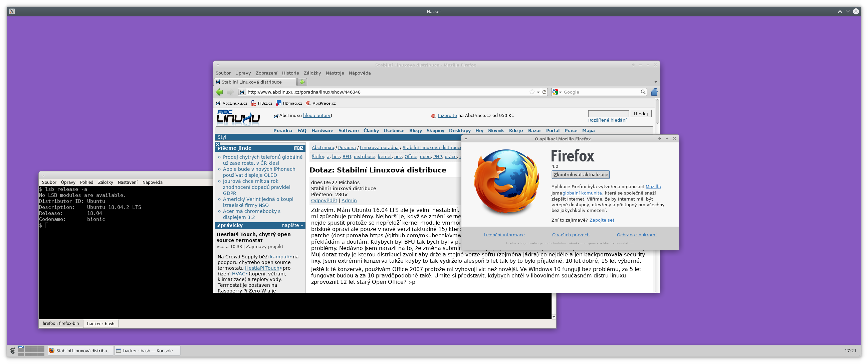Open the Konsole window menu arrow in title bar
Viewport: 868px width, 364px height.
pyautogui.click(x=43, y=175)
